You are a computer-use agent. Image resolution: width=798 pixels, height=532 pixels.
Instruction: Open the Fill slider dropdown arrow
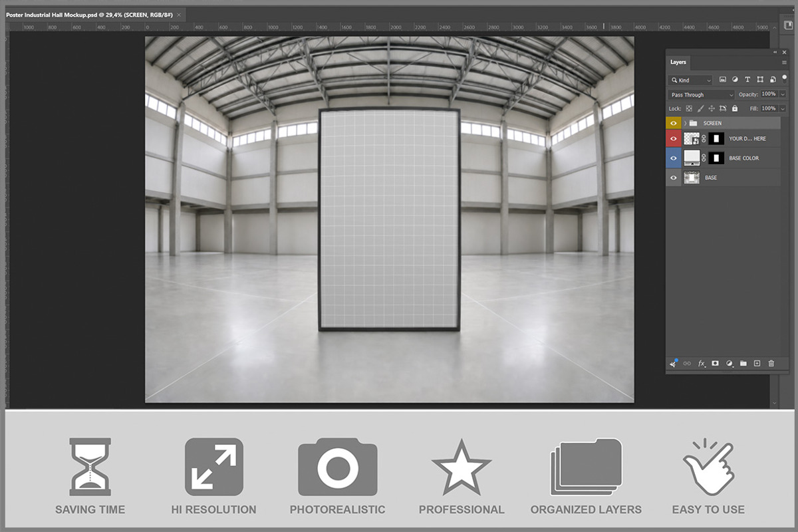pyautogui.click(x=783, y=108)
